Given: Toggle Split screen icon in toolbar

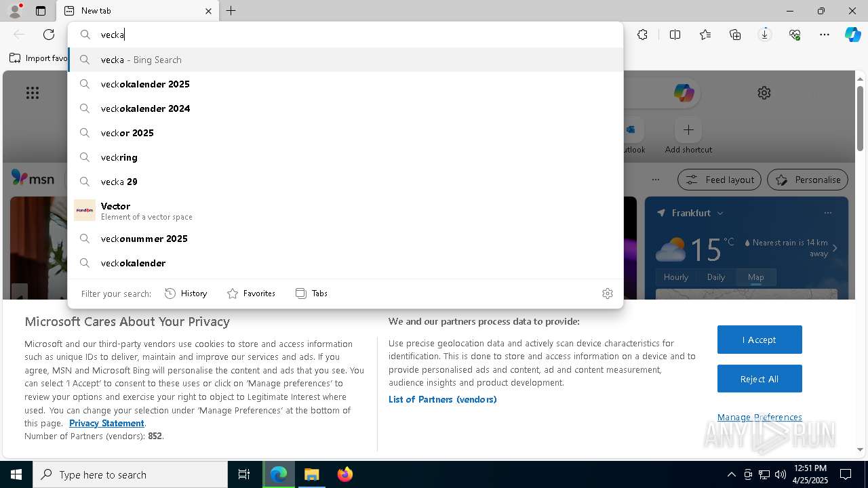Looking at the screenshot, I should 675,35.
